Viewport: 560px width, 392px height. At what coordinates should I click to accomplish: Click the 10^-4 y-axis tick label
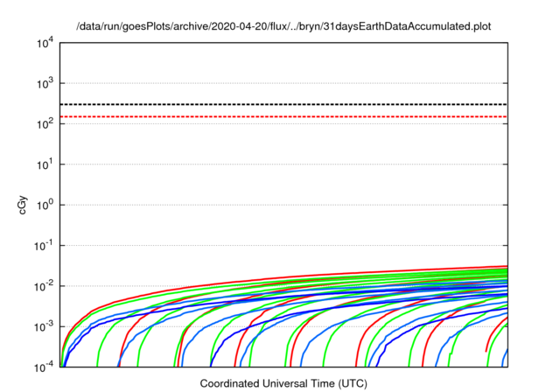click(44, 367)
